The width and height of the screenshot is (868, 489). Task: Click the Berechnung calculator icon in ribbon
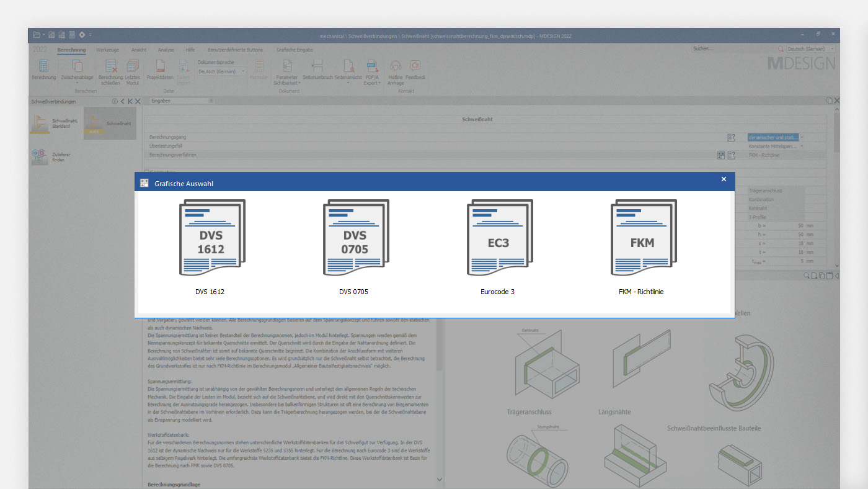pyautogui.click(x=43, y=66)
